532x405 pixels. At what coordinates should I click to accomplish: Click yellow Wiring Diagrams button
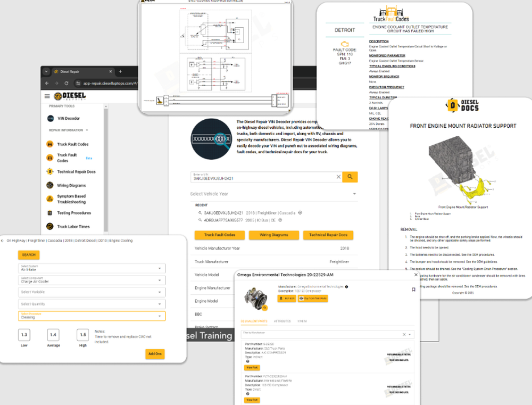(x=274, y=235)
